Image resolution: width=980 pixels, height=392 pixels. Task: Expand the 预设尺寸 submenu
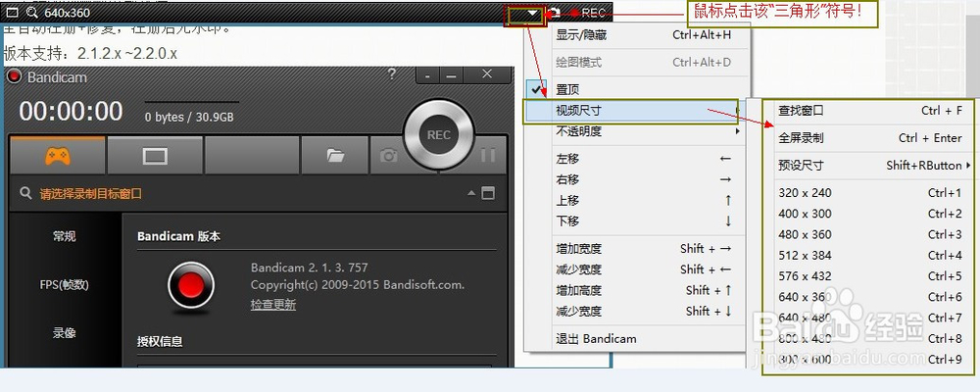pyautogui.click(x=869, y=166)
